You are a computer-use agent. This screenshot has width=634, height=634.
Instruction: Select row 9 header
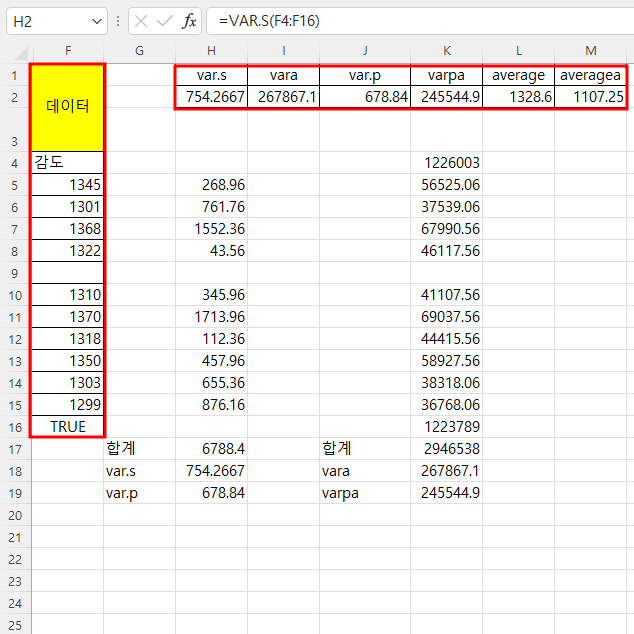pyautogui.click(x=15, y=273)
